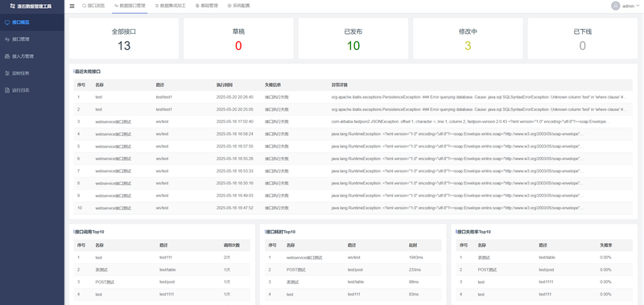Viewport: 644px width, 305px height.
Task: Click the app logo icon in sidebar header
Action: (12, 6)
